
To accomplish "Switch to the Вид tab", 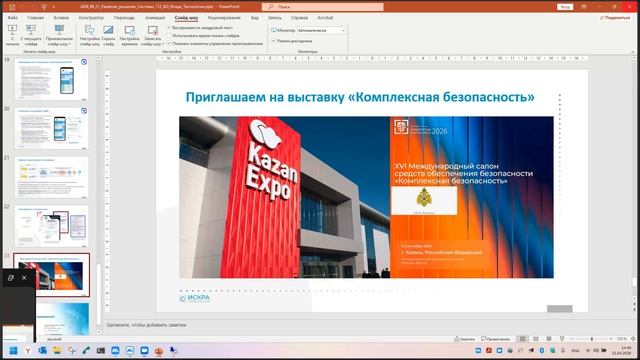I will click(x=255, y=18).
